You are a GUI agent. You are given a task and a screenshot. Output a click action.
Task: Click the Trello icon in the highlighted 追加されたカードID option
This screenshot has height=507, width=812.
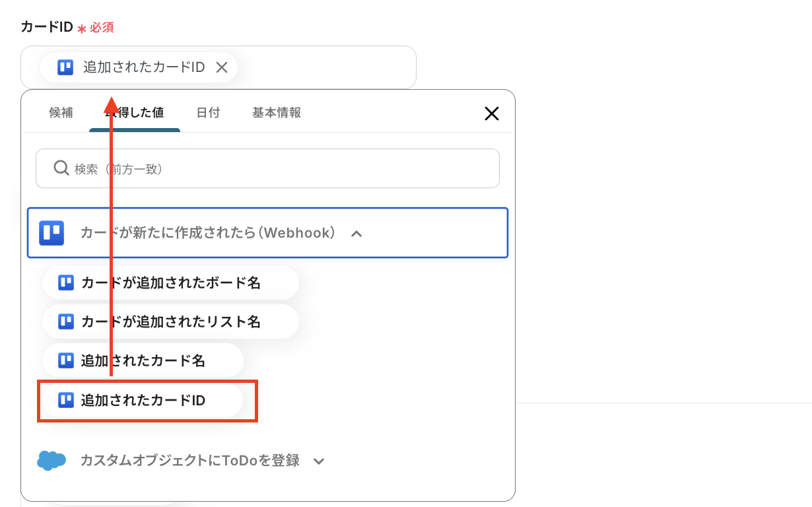(65, 401)
